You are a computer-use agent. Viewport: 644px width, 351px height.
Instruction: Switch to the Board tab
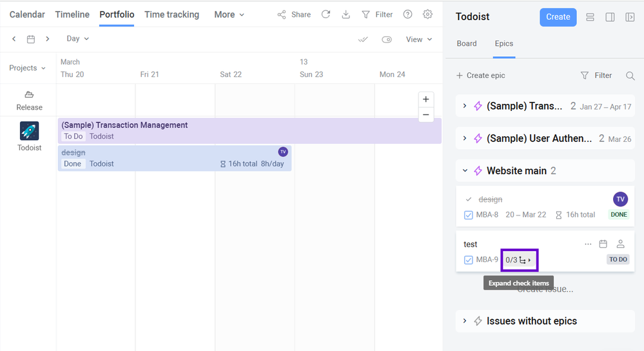click(x=467, y=44)
